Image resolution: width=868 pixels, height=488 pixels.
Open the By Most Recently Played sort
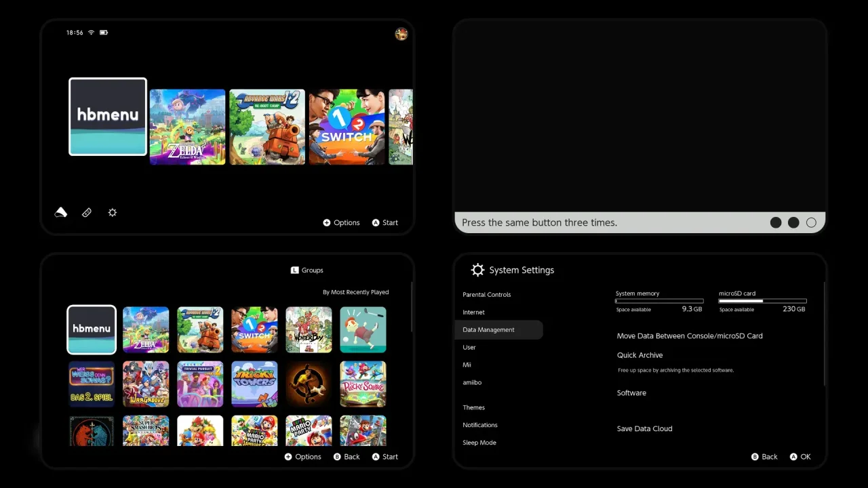(x=356, y=292)
